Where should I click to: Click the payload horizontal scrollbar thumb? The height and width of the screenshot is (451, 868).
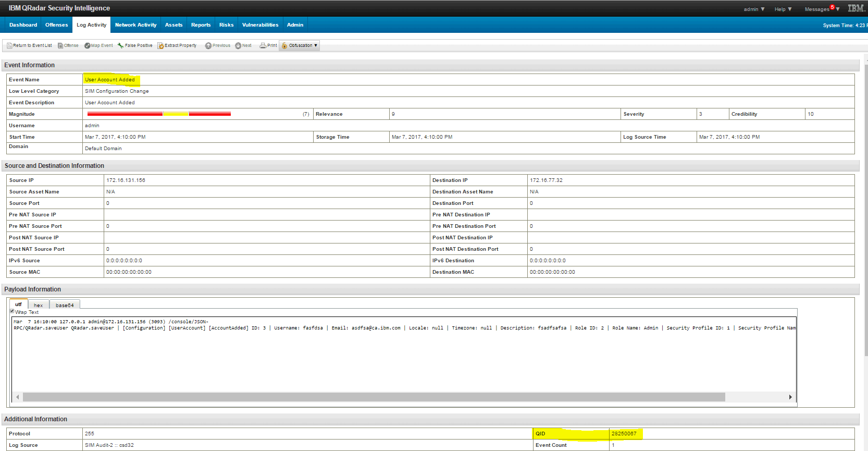coord(374,397)
